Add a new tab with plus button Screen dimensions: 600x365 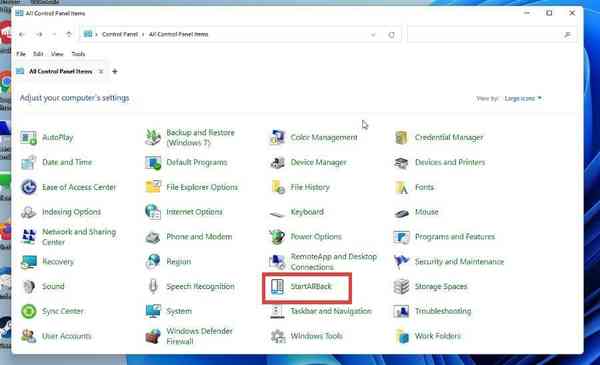coord(114,72)
